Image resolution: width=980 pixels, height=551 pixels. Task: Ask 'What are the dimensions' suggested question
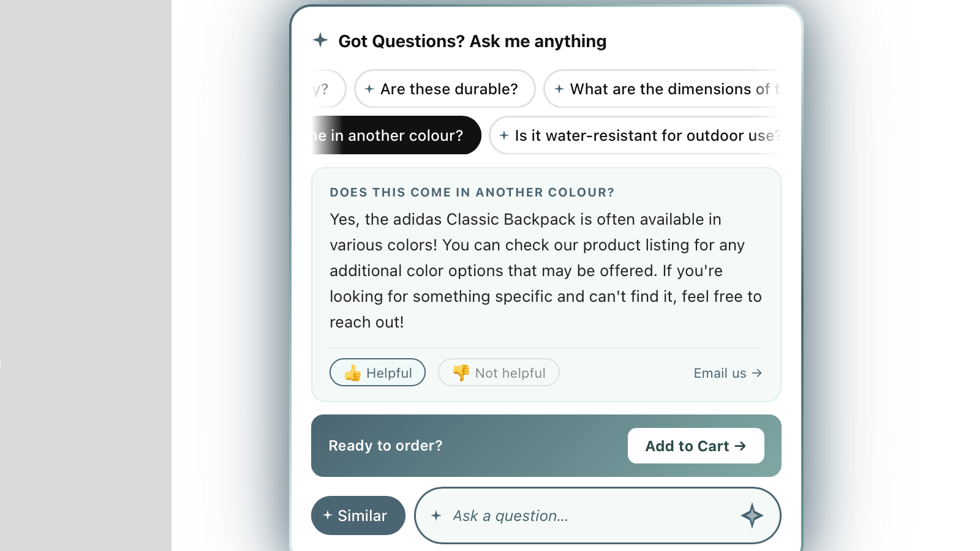[662, 89]
